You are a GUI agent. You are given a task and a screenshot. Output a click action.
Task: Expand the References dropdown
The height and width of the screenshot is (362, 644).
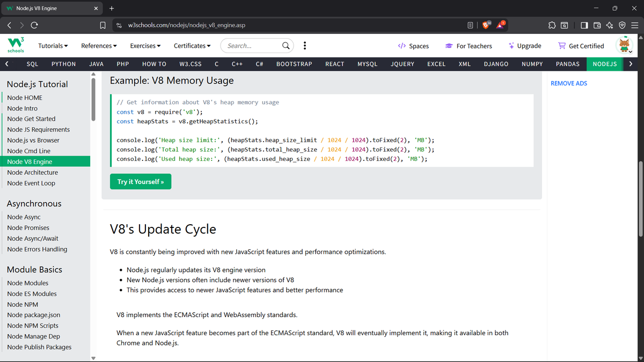point(99,46)
